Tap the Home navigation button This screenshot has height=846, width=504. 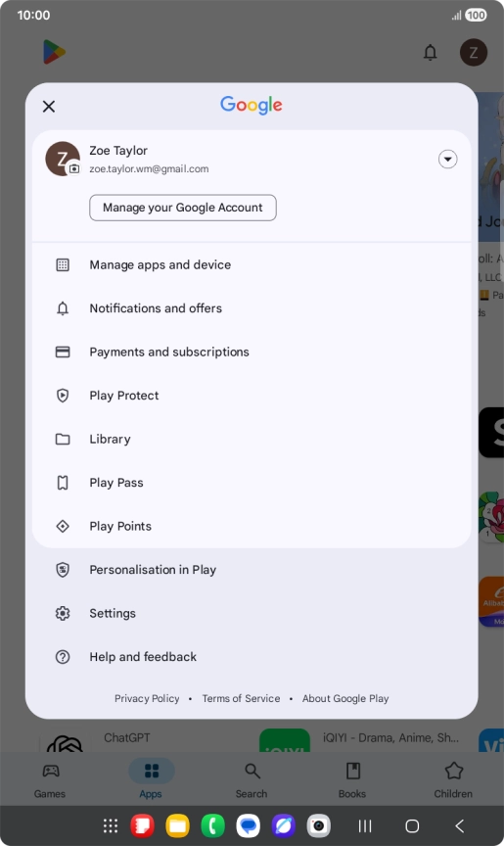click(412, 825)
